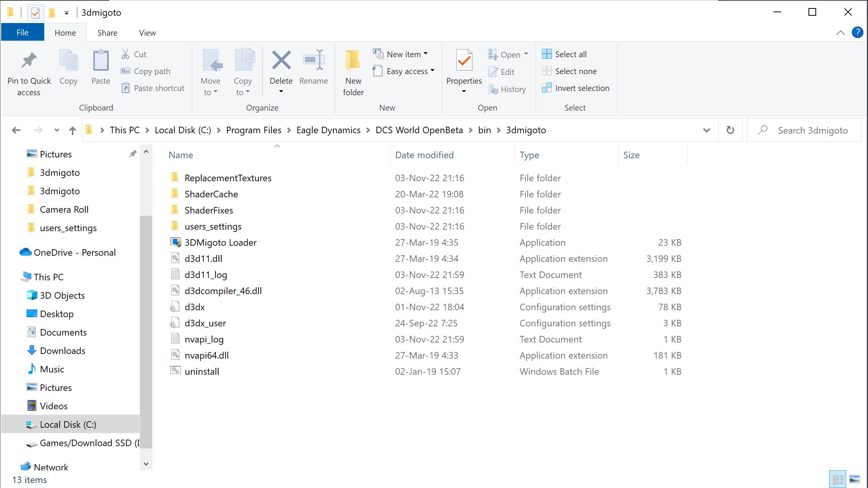Sort by the Type column header
The image size is (868, 488).
tap(529, 155)
